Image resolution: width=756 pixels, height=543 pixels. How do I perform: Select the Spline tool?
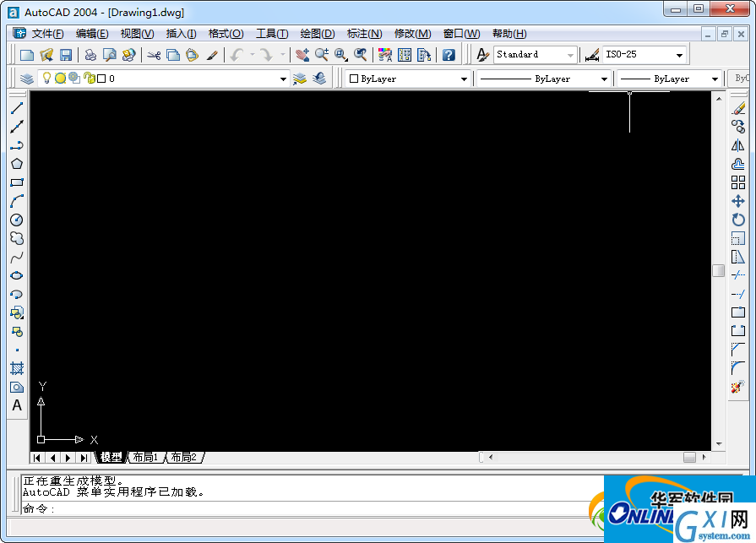click(x=17, y=258)
